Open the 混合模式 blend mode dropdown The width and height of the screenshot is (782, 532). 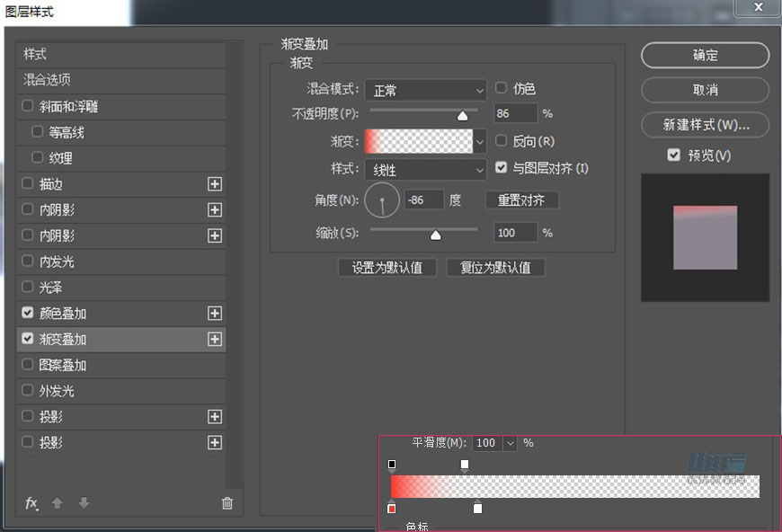tap(426, 90)
